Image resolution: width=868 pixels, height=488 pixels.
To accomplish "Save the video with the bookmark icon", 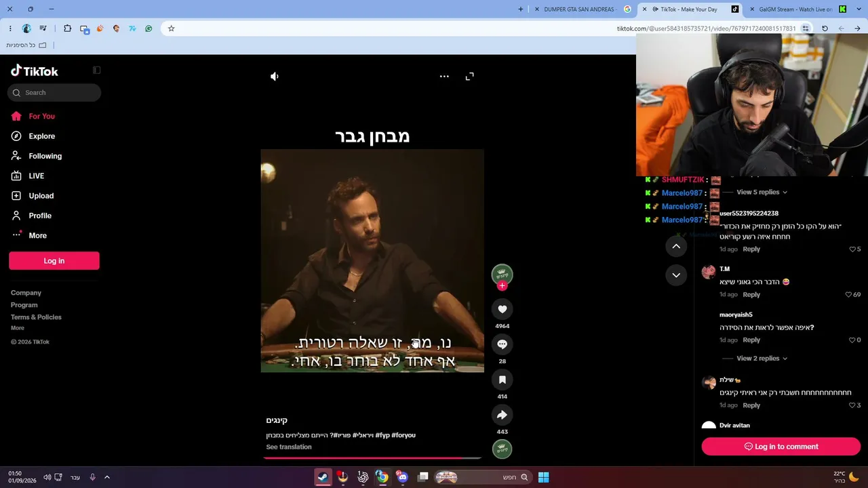I will pyautogui.click(x=502, y=380).
